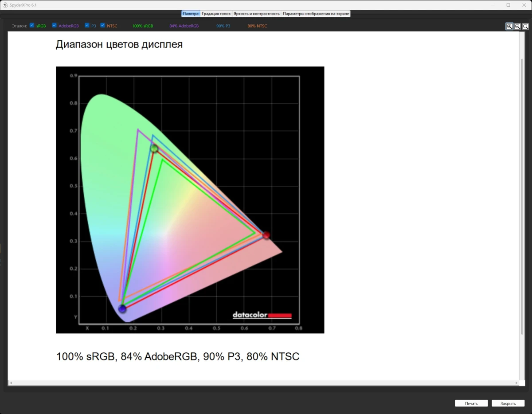Disable the P3 reference checkbox
The width and height of the screenshot is (532, 414).
87,26
